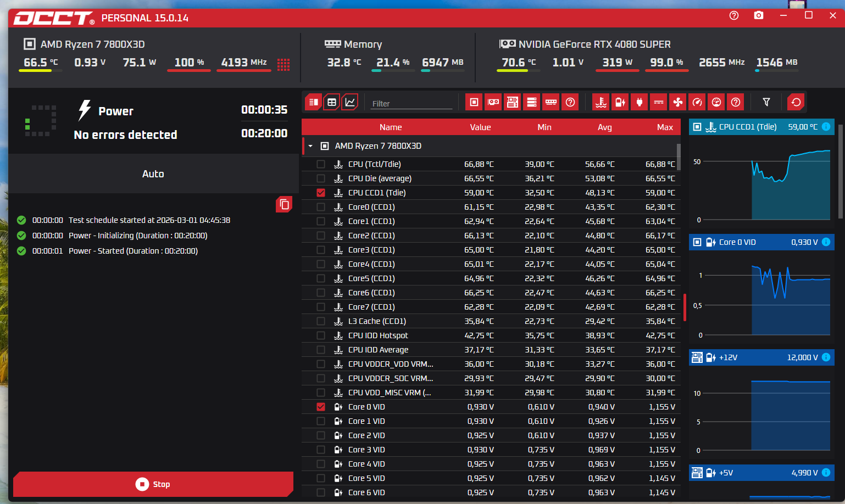
Task: Check the CPU Die (average) checkbox
Action: (321, 178)
